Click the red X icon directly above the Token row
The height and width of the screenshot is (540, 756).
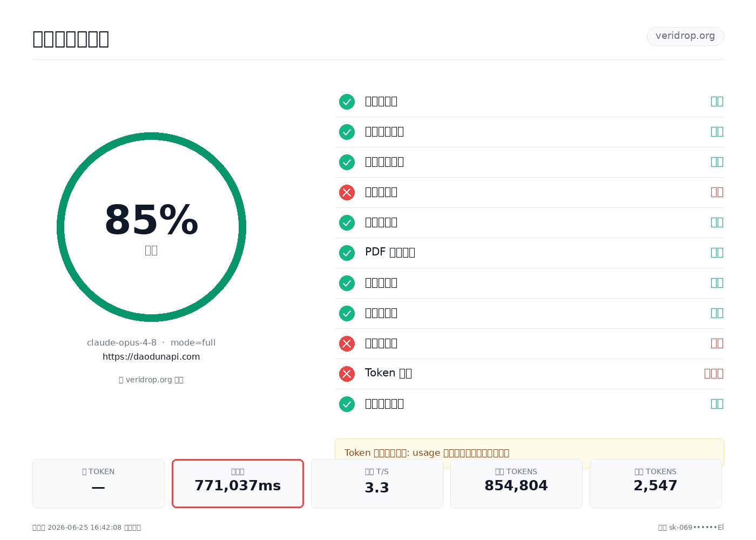click(x=347, y=343)
